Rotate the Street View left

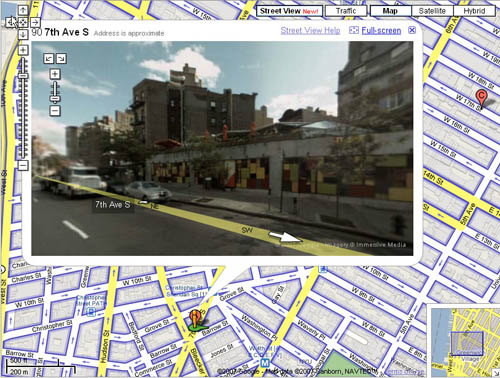49,59
